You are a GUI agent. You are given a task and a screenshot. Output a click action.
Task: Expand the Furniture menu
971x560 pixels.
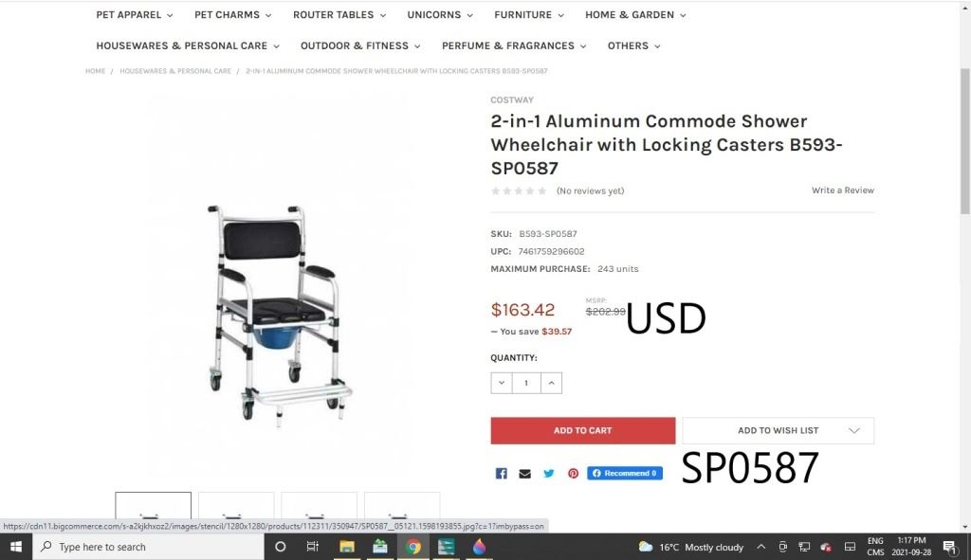[529, 15]
